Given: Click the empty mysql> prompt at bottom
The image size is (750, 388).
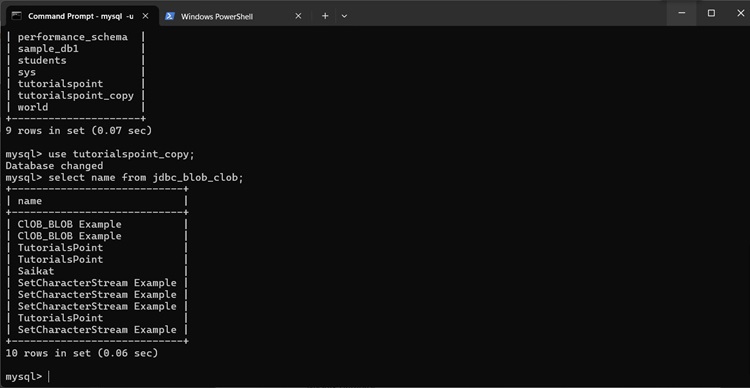Looking at the screenshot, I should pyautogui.click(x=27, y=377).
